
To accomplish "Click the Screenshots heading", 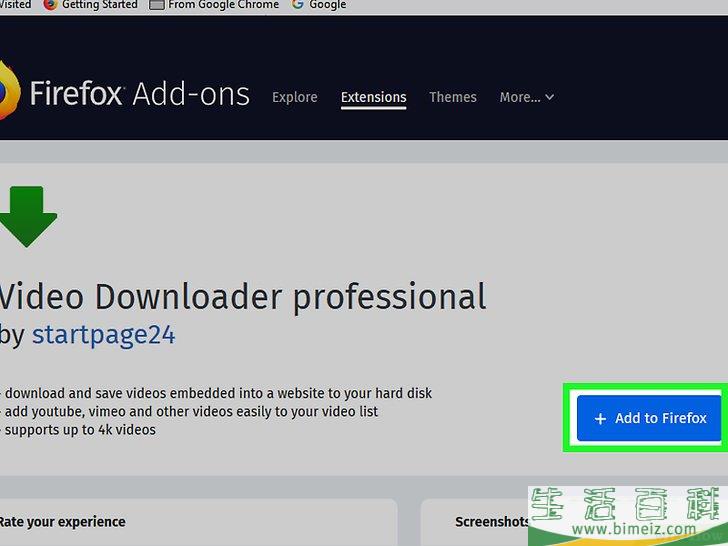I will click(492, 522).
